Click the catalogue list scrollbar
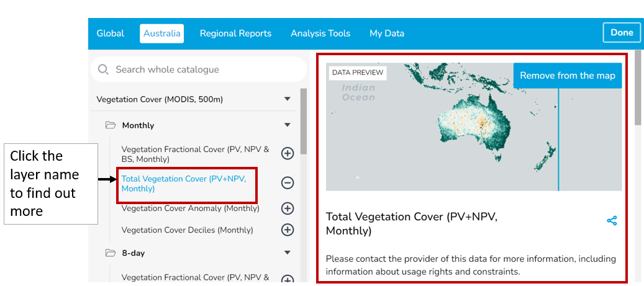Image resolution: width=644 pixels, height=286 pixels. click(x=303, y=121)
